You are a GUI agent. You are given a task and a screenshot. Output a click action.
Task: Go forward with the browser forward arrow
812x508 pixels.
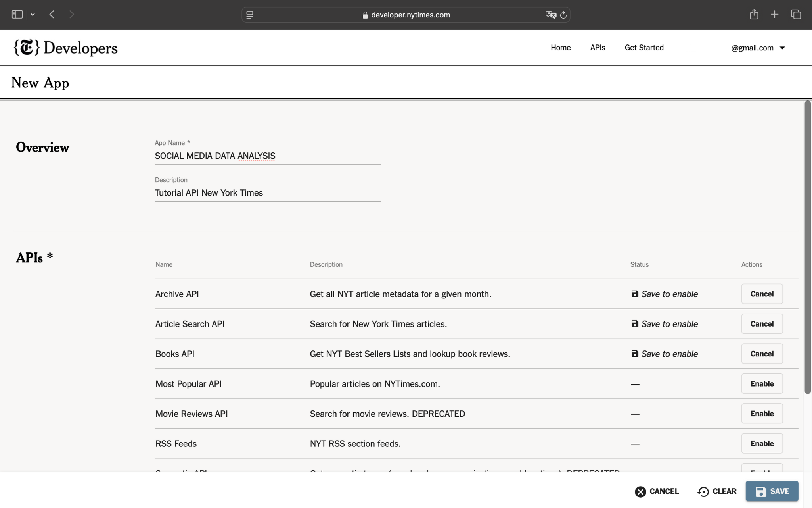(x=72, y=15)
